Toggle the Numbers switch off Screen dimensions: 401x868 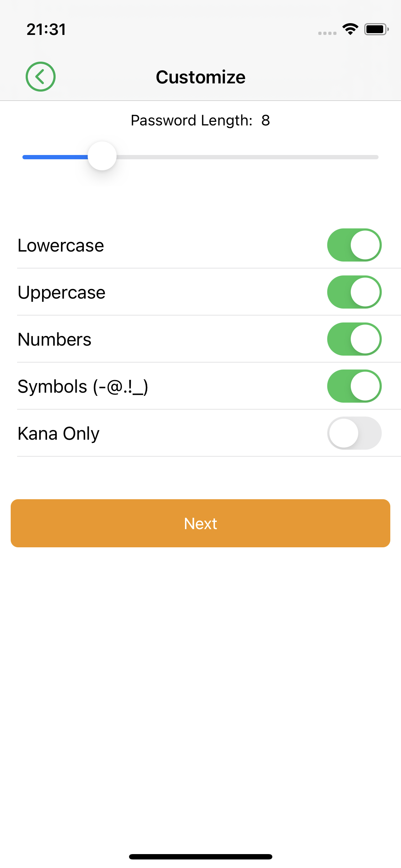point(354,339)
